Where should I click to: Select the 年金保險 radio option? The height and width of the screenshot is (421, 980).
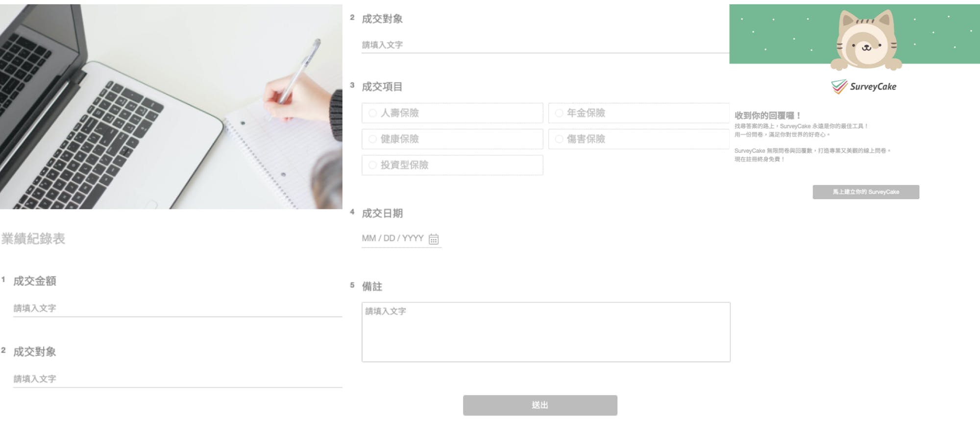[639, 113]
